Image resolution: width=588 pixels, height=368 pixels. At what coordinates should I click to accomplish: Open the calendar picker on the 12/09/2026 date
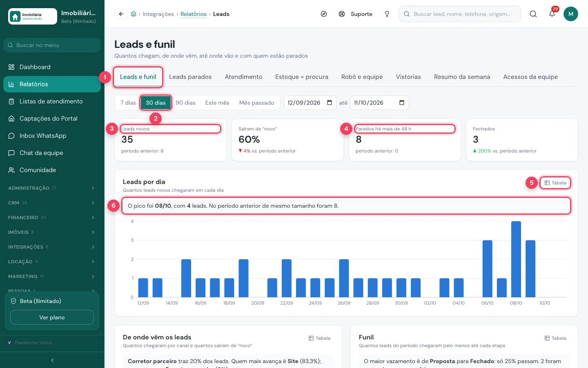coord(330,103)
